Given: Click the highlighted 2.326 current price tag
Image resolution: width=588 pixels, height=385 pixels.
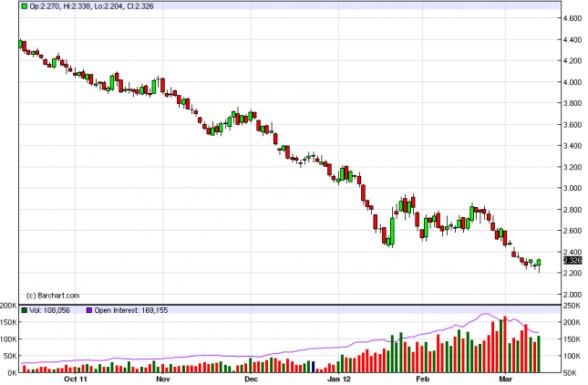Looking at the screenshot, I should click(x=573, y=260).
